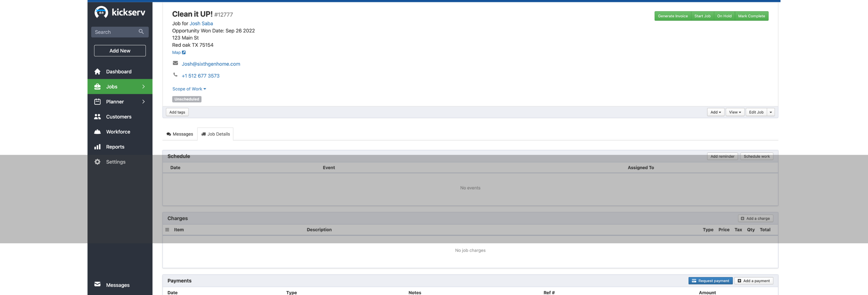Expand the Scope of Work dropdown
Viewport: 868px width, 295px height.
(189, 89)
